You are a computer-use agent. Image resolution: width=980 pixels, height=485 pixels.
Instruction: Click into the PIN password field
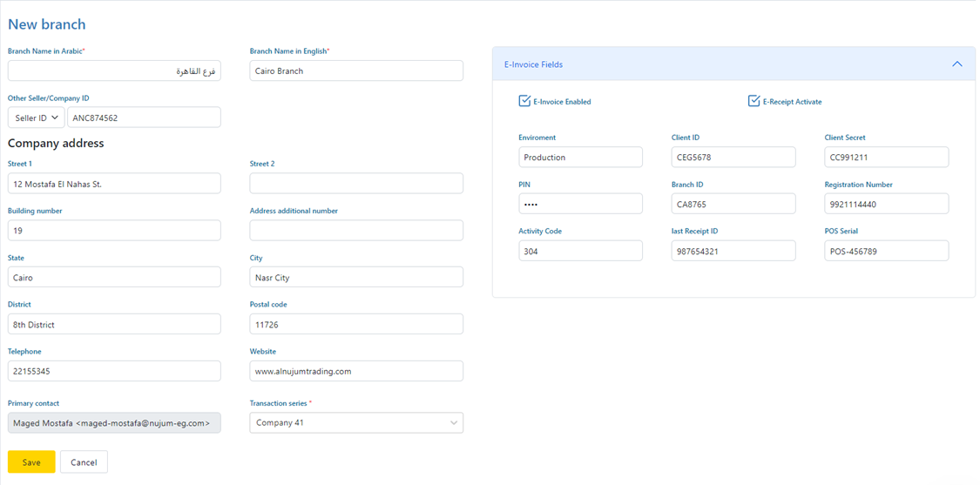pos(580,204)
